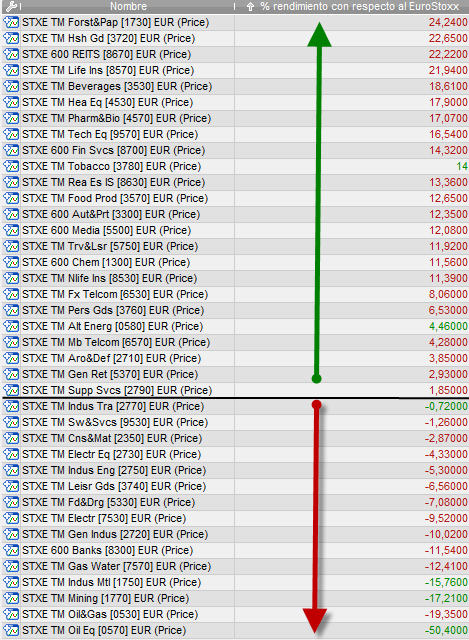469x640 pixels.
Task: Click chart icon for STXE TM Forst&Pap
Action: click(11, 22)
